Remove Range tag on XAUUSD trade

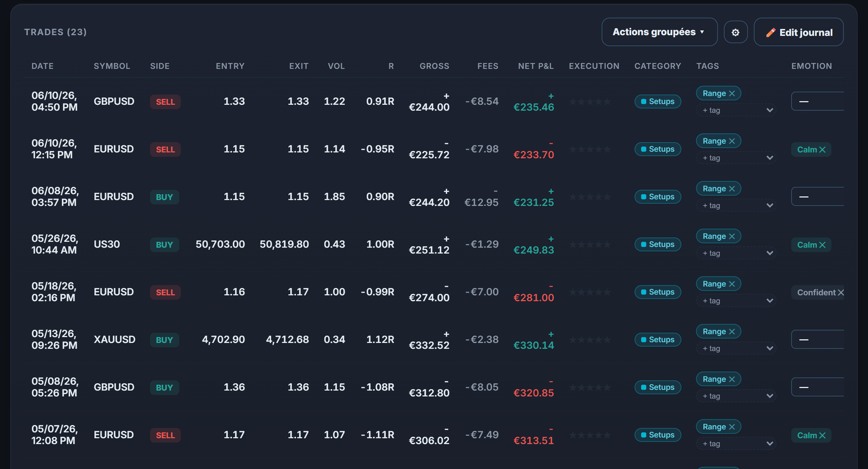[x=732, y=332]
